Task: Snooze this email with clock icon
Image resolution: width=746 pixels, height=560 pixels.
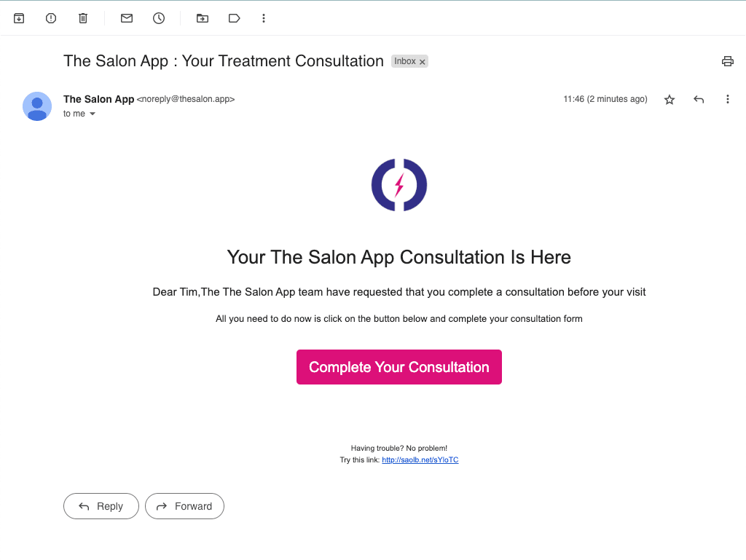Action: pos(159,18)
